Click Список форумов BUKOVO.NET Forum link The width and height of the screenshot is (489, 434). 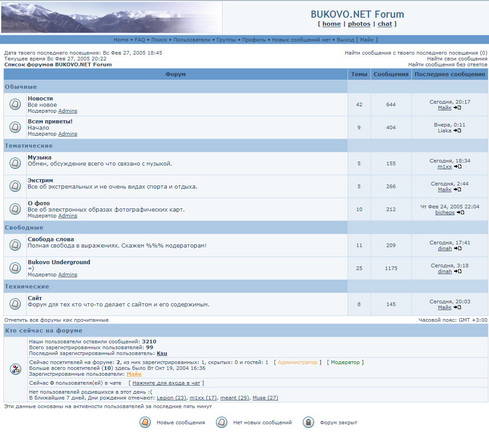(58, 64)
